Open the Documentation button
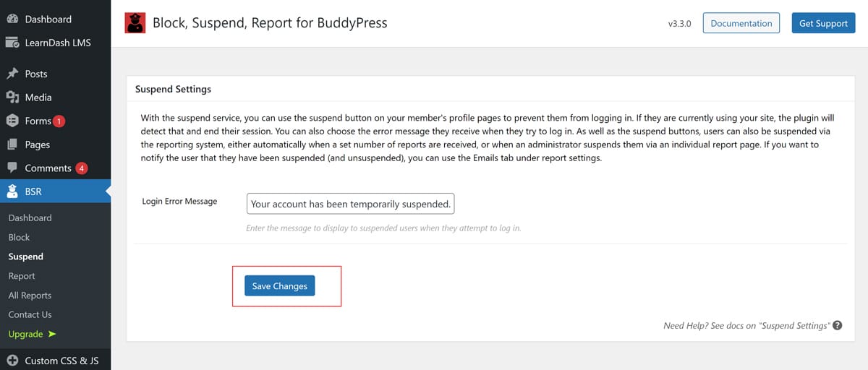The image size is (868, 370). pos(741,23)
